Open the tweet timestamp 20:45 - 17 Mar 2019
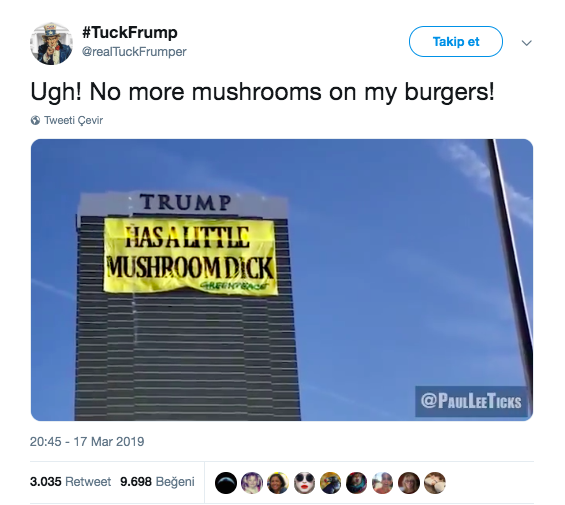 point(87,442)
